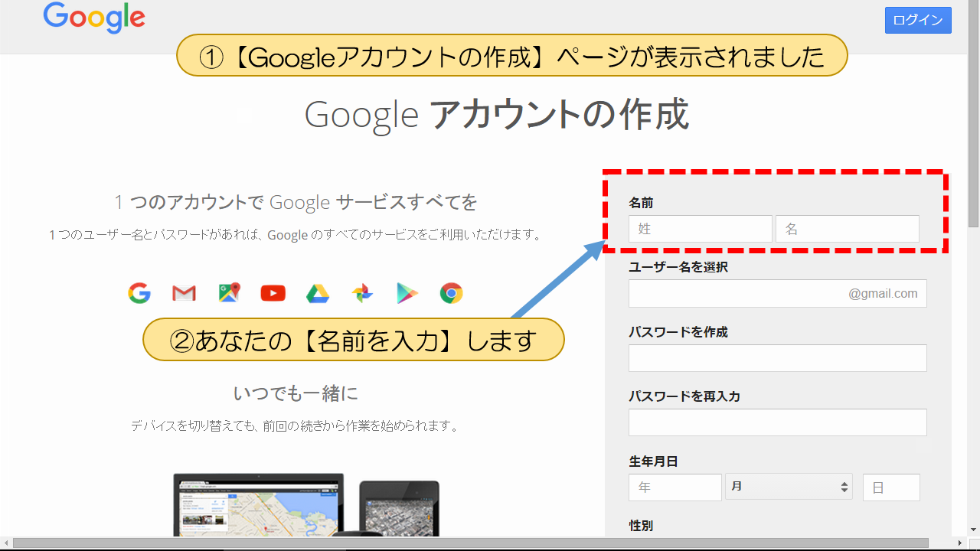Click the 名 first name field
Viewport: 980px width, 551px height.
[x=848, y=229]
